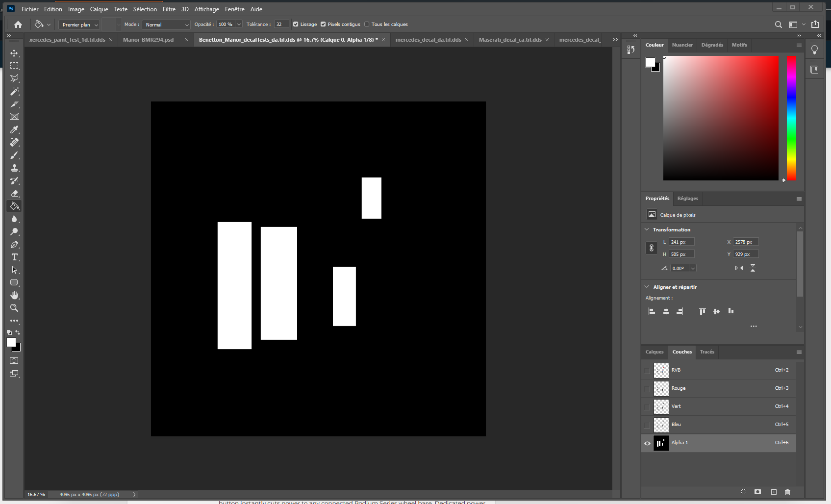The image size is (831, 504).
Task: Select the Brush tool
Action: click(14, 155)
